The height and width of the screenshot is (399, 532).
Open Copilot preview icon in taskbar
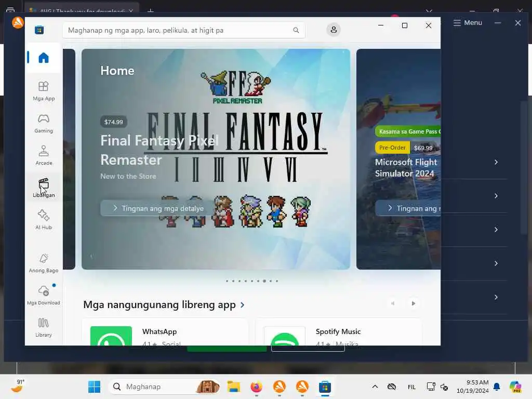pyautogui.click(x=515, y=387)
